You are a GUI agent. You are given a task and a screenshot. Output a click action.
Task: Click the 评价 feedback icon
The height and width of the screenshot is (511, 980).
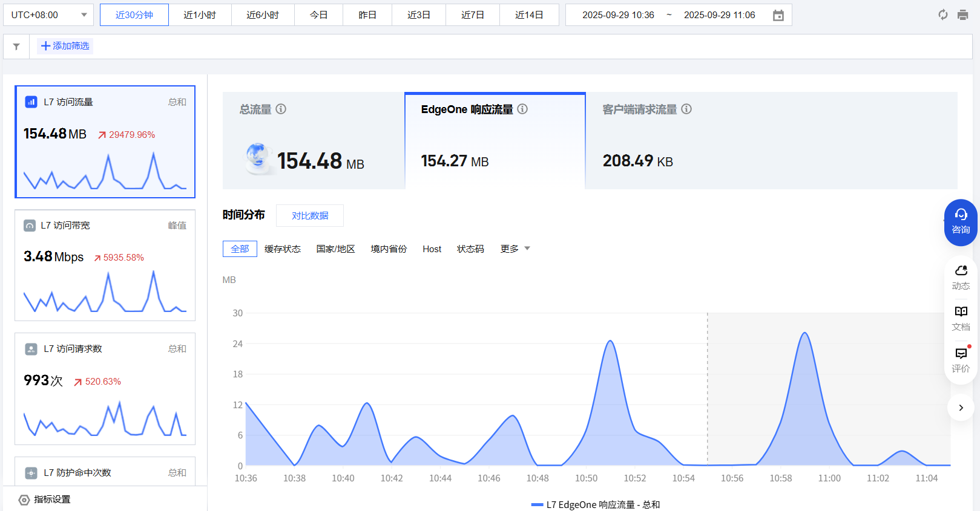(961, 359)
